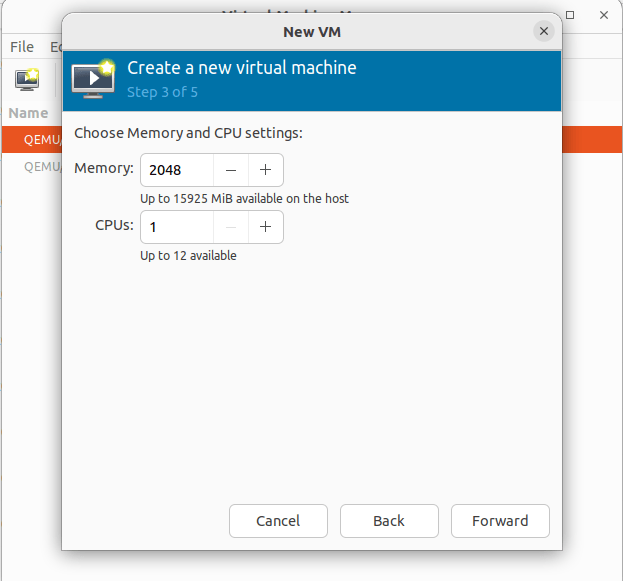Select the second greyed QEMU connection row
This screenshot has height=581, width=623.
(x=40, y=167)
